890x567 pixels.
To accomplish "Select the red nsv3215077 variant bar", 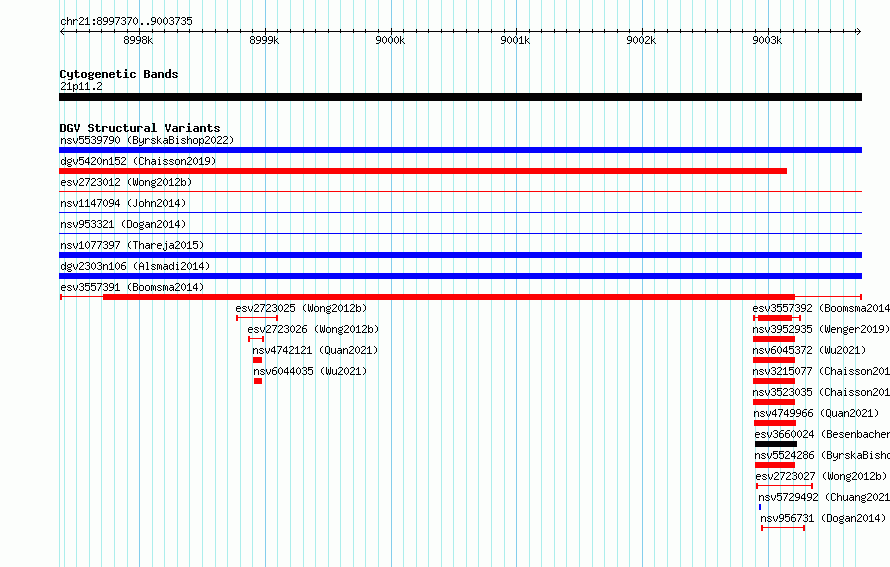I will coord(774,381).
